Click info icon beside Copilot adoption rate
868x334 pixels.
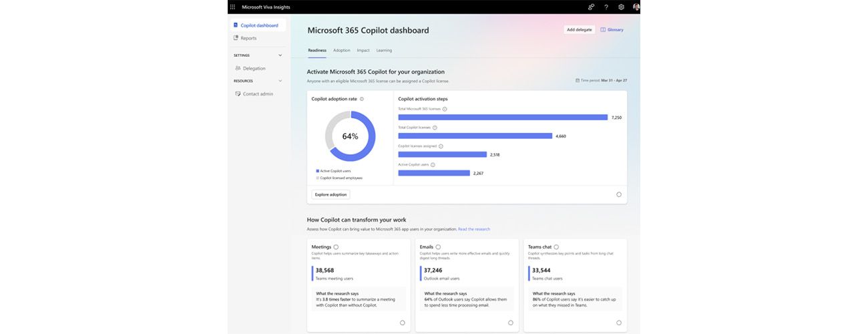(x=362, y=99)
